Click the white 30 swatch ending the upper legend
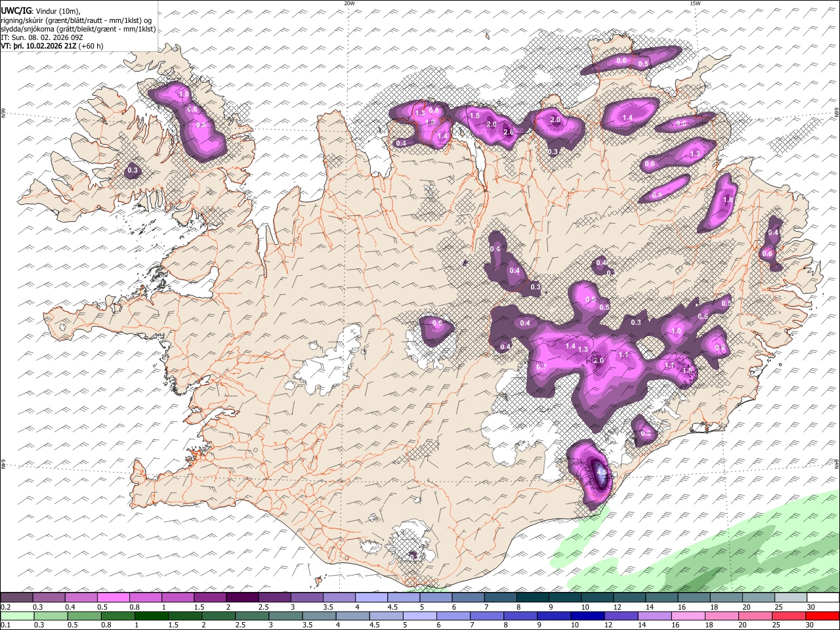 (823, 598)
